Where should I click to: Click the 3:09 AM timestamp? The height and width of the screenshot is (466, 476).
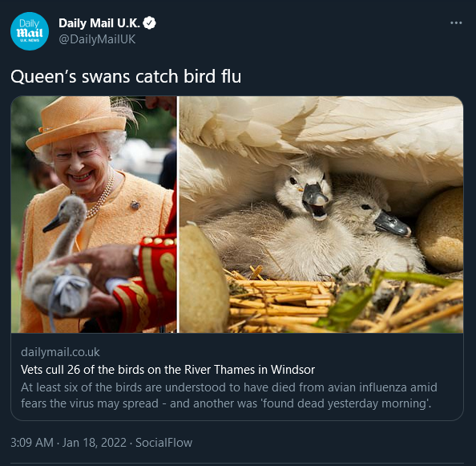click(32, 443)
